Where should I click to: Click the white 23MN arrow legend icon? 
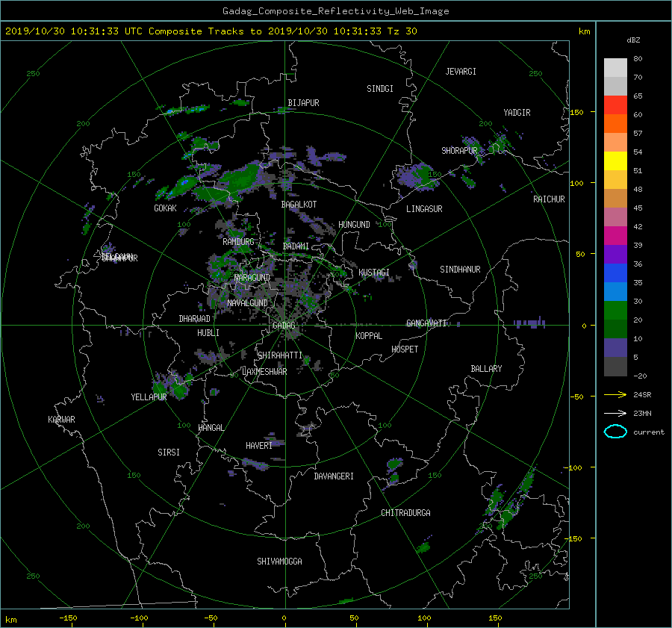click(615, 413)
